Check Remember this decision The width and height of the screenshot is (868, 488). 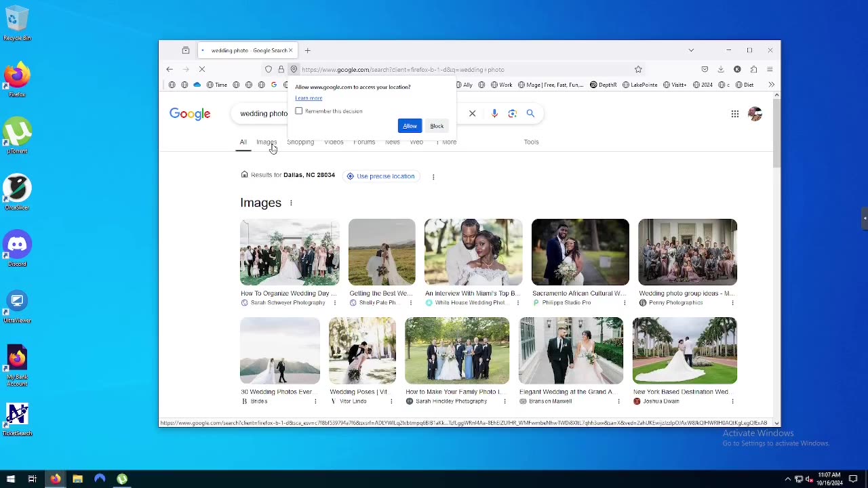point(299,111)
